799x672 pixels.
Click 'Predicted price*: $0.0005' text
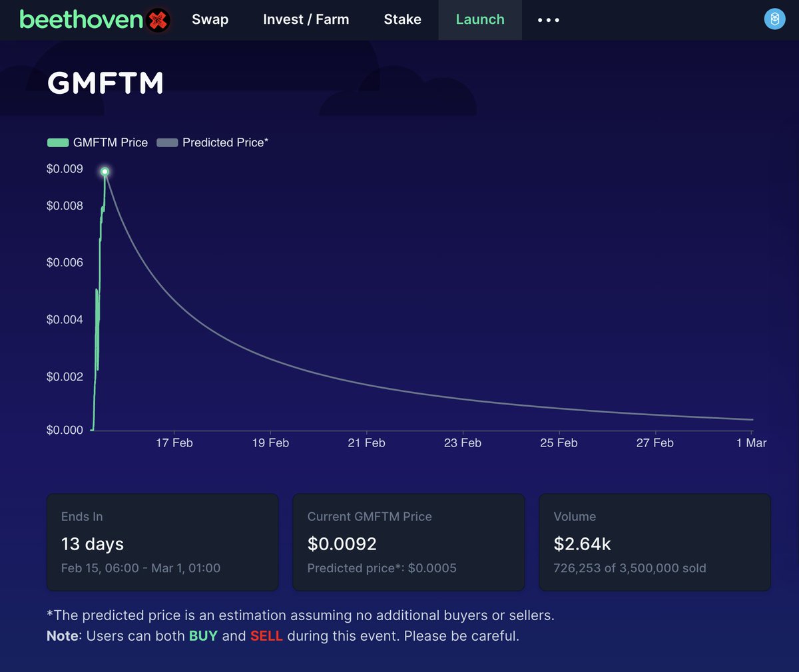coord(382,568)
